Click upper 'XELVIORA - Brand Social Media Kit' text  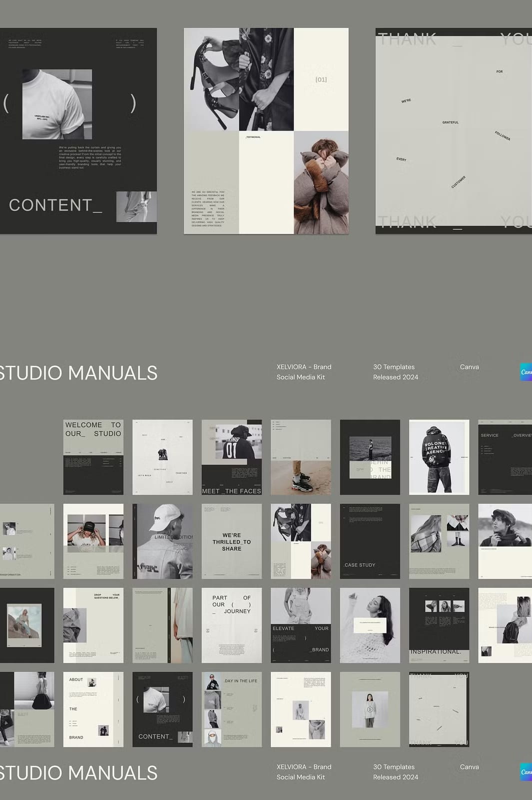(304, 372)
